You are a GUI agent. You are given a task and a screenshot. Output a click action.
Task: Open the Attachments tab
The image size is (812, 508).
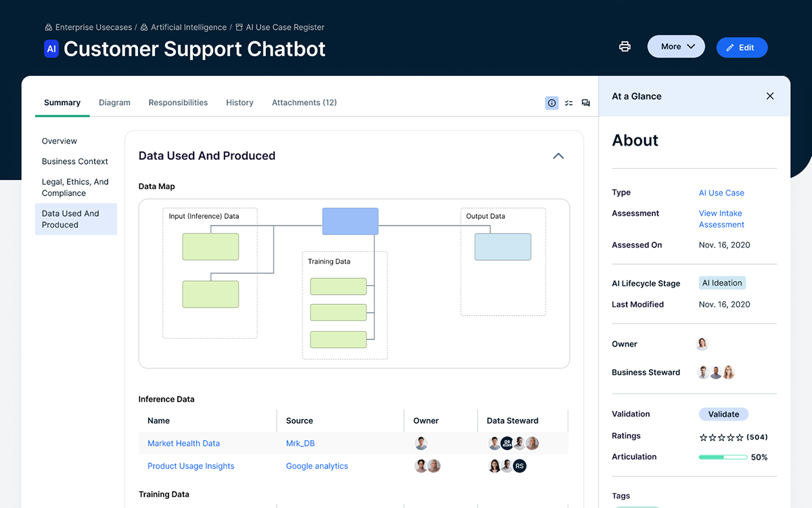(x=304, y=102)
